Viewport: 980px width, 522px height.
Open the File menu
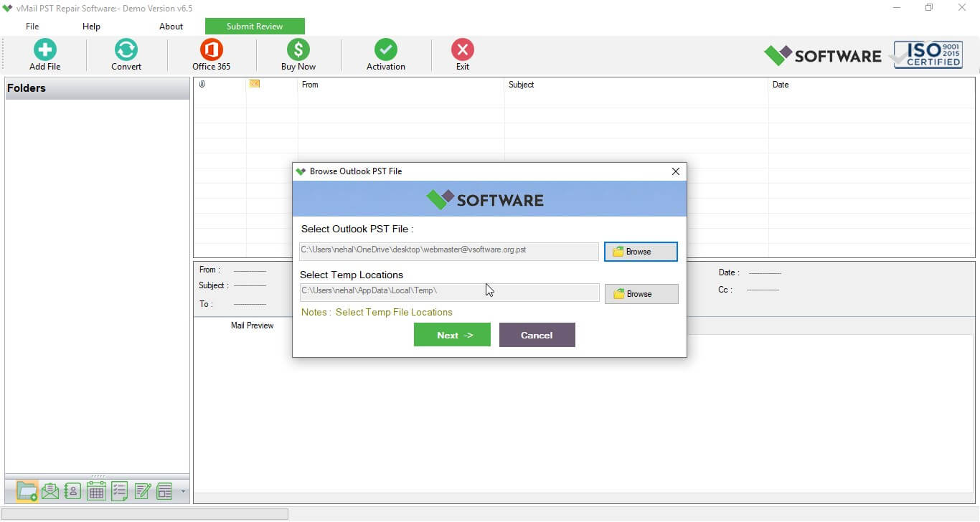tap(32, 27)
